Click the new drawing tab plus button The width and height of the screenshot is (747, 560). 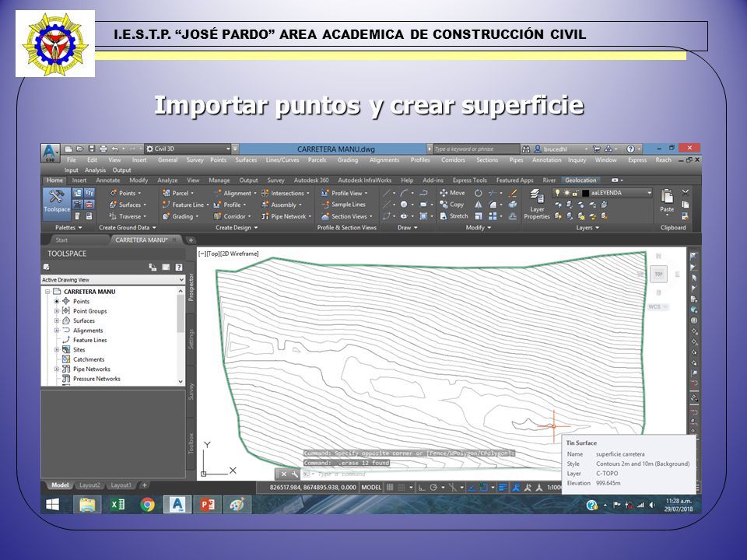coord(191,240)
